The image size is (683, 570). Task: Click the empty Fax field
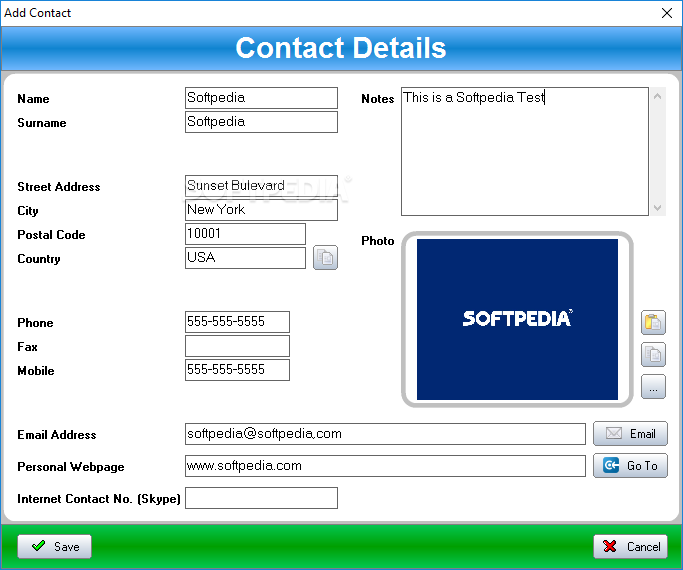pyautogui.click(x=237, y=346)
